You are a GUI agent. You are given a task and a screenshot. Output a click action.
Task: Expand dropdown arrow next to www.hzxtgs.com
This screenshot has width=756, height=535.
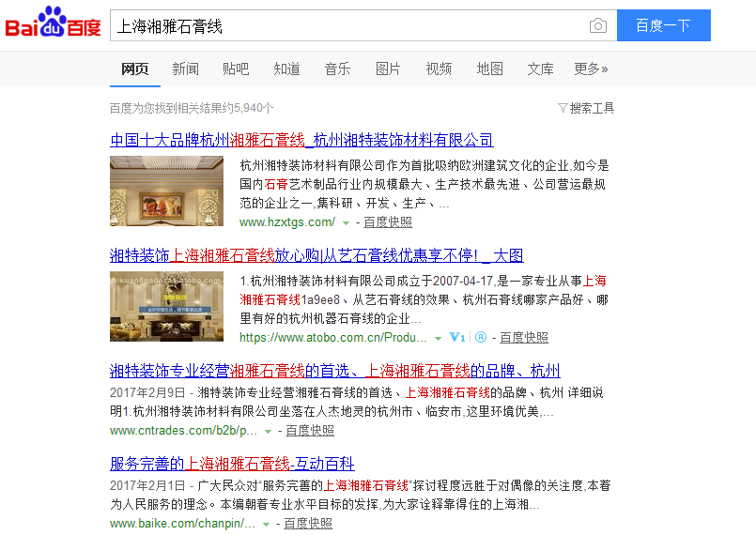[346, 223]
